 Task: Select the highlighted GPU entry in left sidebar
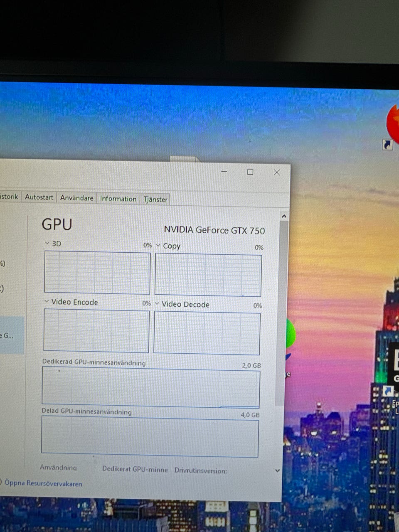[12, 335]
